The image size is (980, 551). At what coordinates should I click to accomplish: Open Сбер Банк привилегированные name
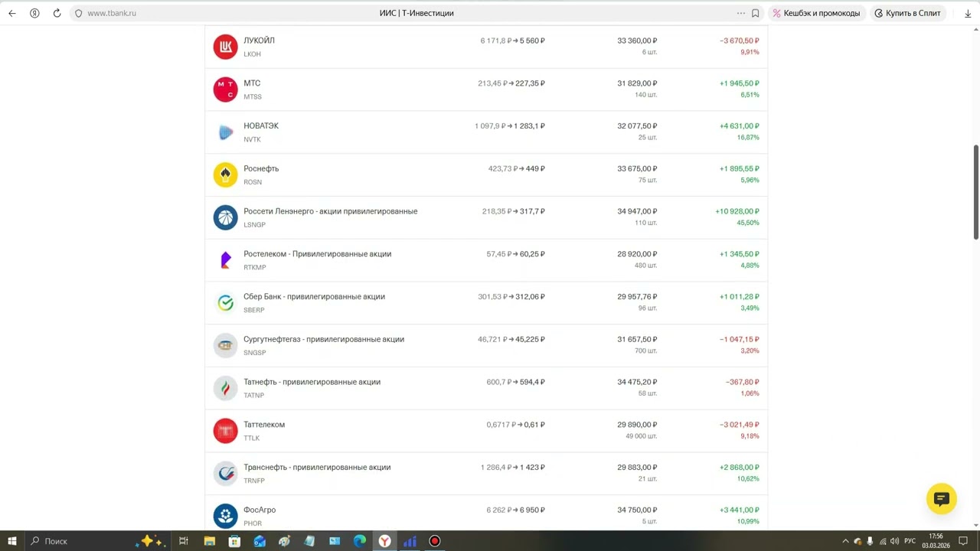tap(315, 297)
